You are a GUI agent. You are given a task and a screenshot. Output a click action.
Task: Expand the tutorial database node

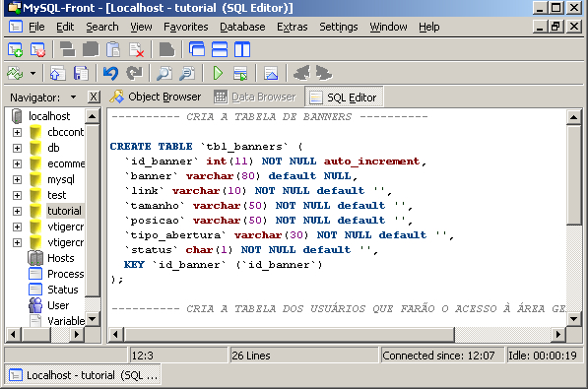point(17,211)
